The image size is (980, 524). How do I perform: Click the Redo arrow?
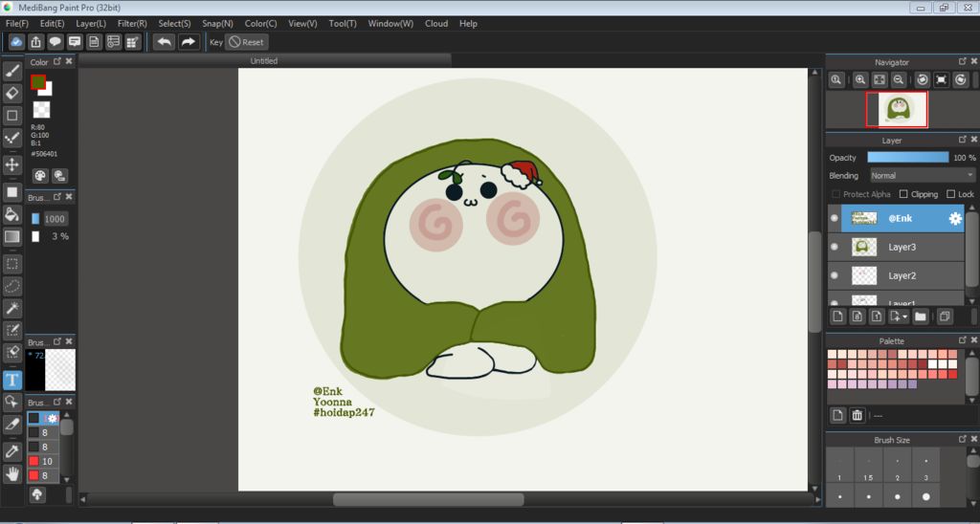188,42
